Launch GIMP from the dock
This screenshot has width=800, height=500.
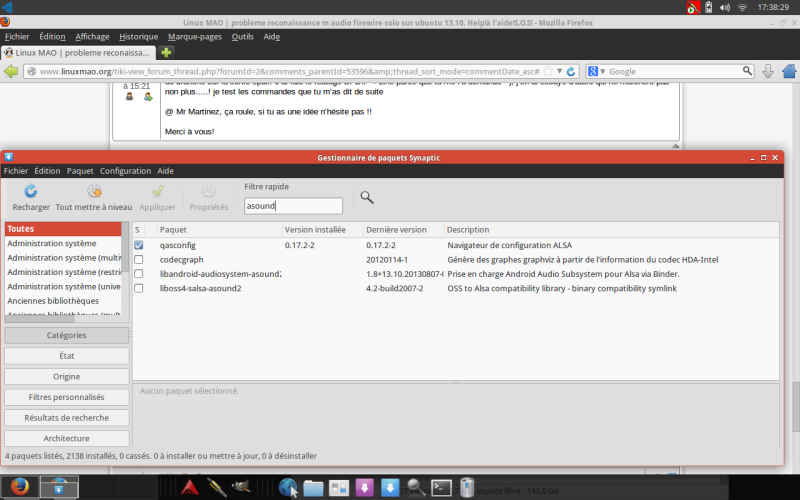click(241, 487)
